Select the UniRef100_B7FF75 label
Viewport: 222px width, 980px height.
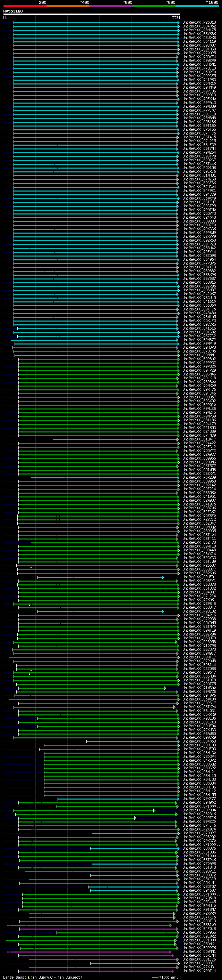(199, 133)
